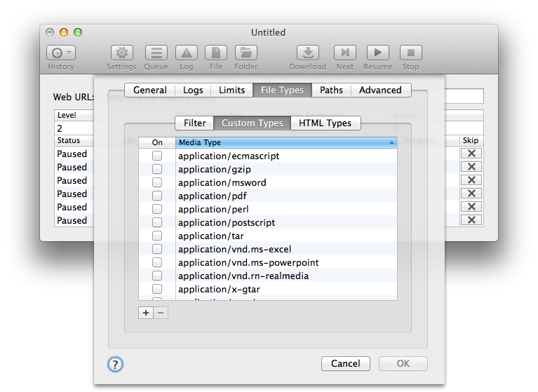Image resolution: width=538 pixels, height=392 pixels.
Task: Toggle application/msword checkbox
Action: click(157, 182)
